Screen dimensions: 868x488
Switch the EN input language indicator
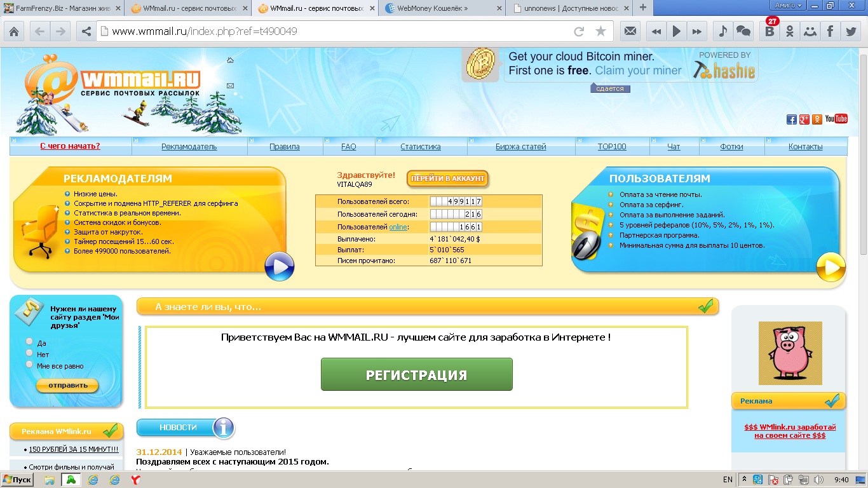728,480
